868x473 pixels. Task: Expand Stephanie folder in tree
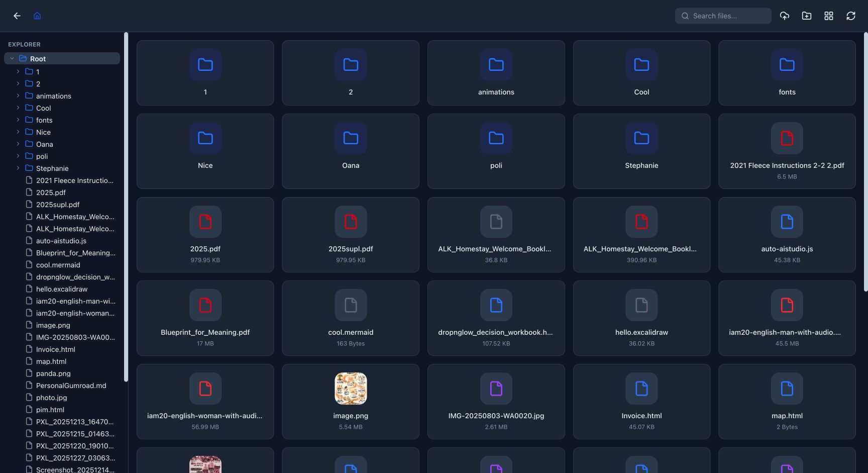pos(18,168)
